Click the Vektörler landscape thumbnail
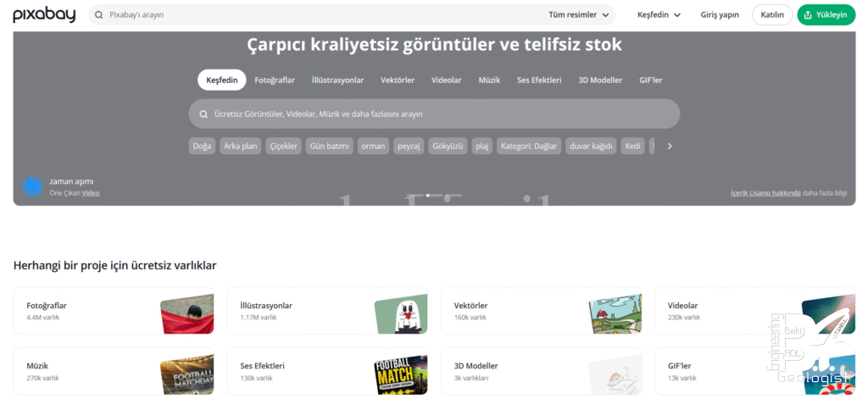Screen dimensions: 868x404 pos(615,313)
